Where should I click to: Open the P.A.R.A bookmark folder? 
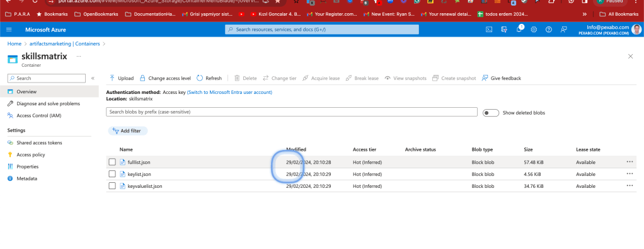18,14
